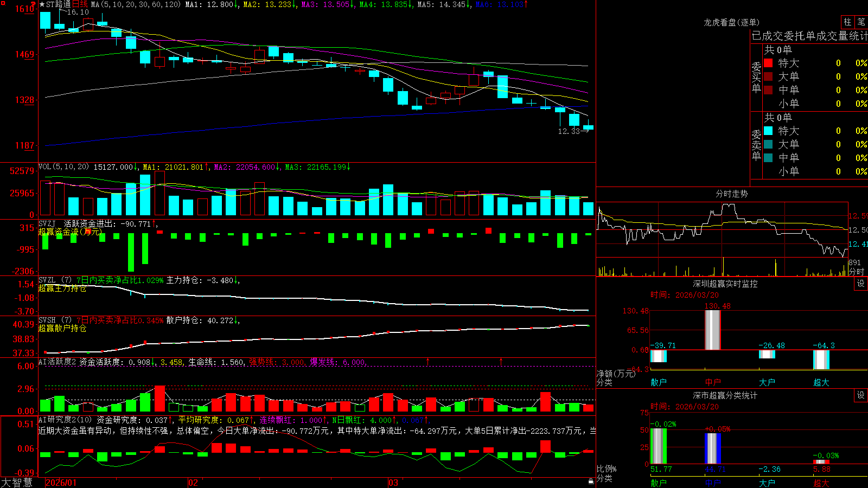The height and width of the screenshot is (488, 868).
Task: Click the 44.71 blue ratio bar
Action: click(713, 448)
